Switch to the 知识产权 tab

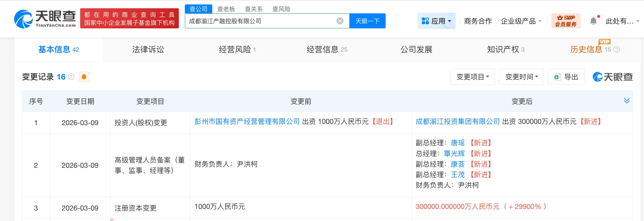(x=505, y=49)
